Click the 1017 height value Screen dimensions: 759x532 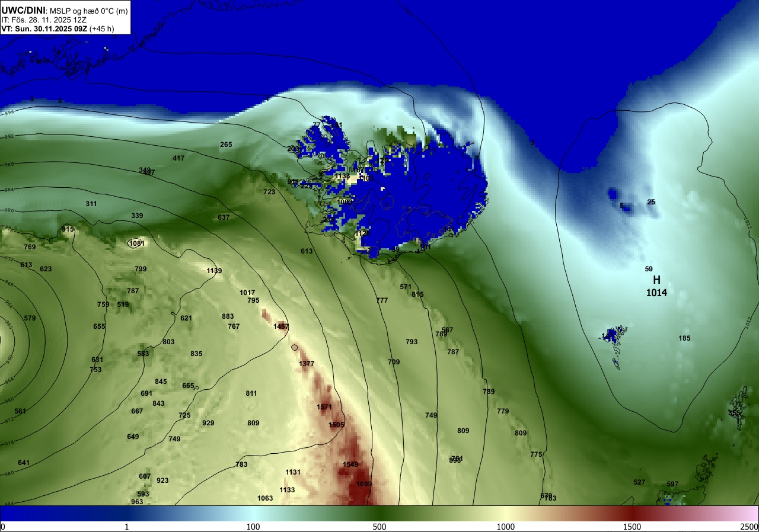(247, 293)
